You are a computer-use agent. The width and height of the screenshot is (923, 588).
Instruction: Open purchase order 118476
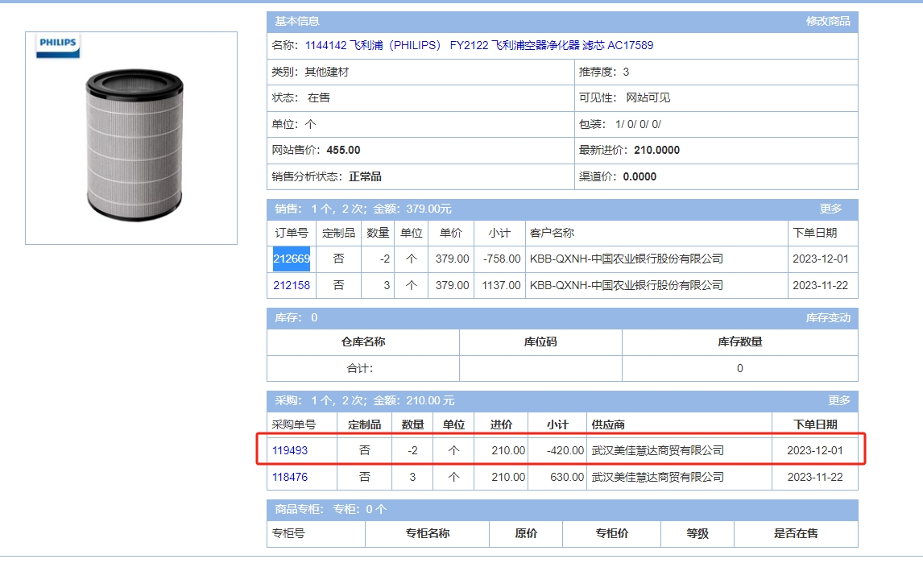point(290,477)
